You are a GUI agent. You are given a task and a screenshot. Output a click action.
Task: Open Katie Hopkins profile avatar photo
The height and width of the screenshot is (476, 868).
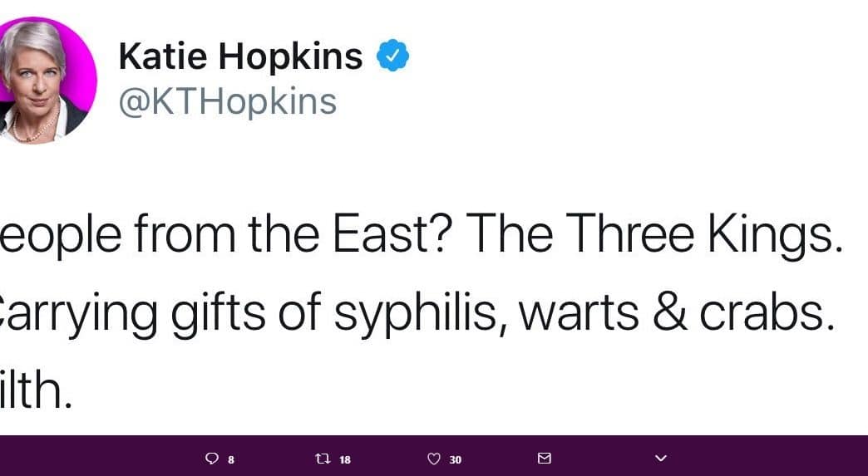tap(43, 81)
